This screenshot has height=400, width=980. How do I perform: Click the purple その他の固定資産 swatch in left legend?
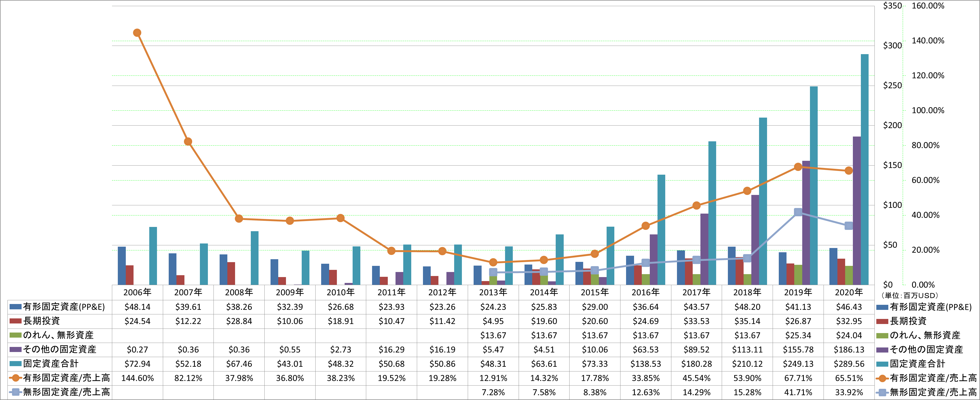tap(16, 349)
